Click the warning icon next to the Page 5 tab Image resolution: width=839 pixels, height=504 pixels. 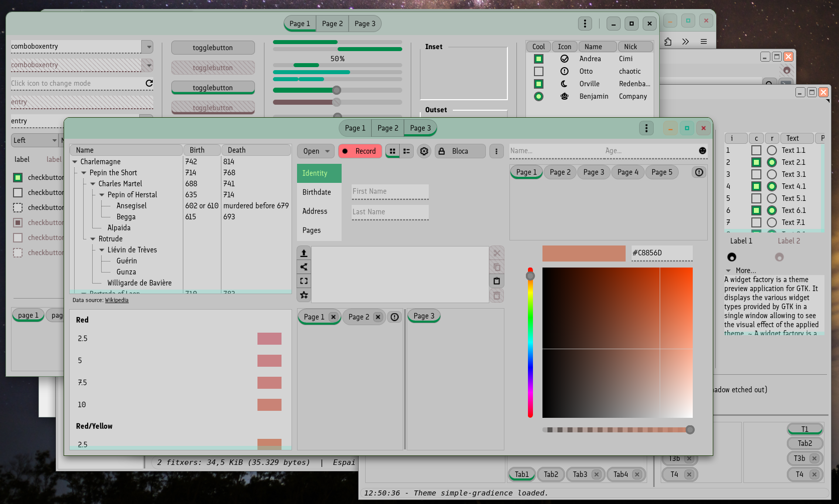coord(699,172)
